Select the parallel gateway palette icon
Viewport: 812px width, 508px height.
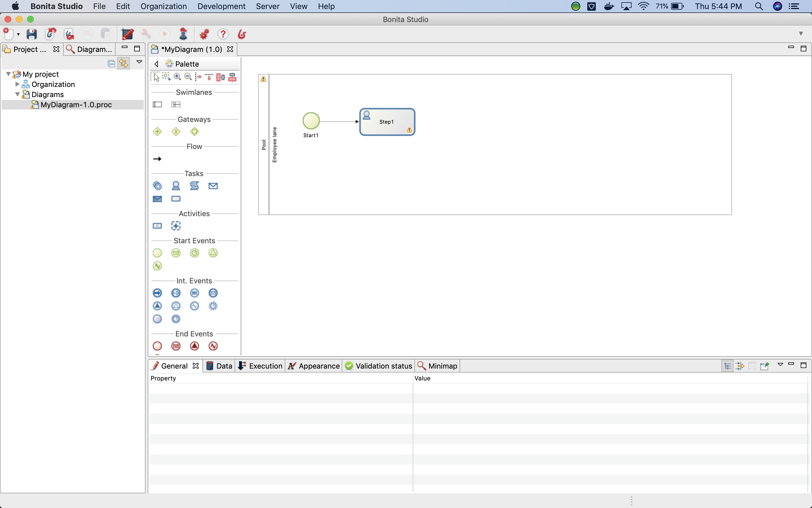(157, 132)
